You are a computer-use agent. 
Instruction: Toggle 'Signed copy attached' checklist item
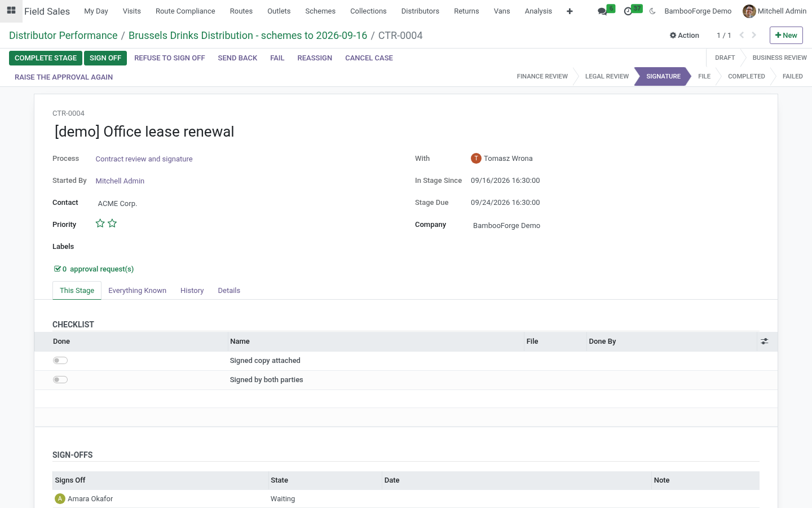60,361
